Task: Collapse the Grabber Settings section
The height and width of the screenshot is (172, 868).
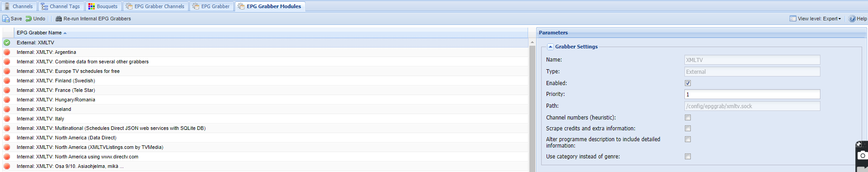Action: coord(550,47)
